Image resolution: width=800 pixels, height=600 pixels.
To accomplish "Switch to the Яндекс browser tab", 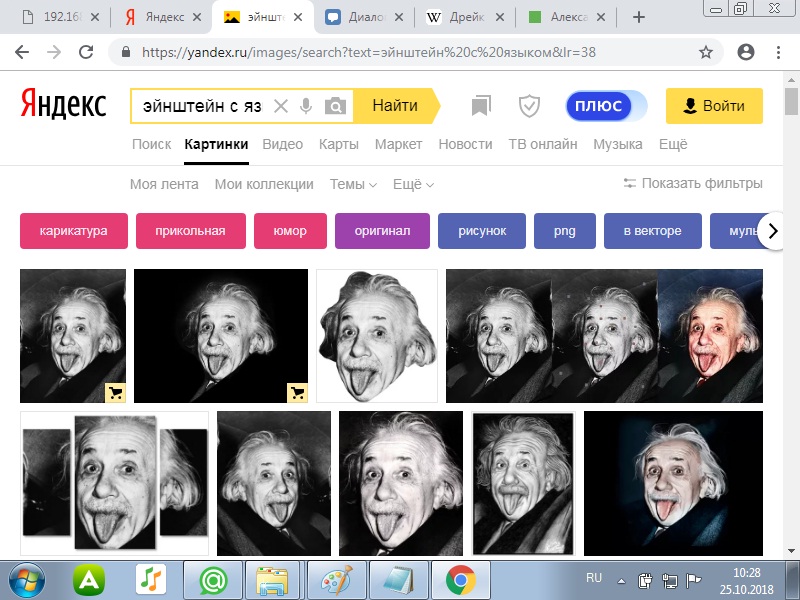I will pyautogui.click(x=162, y=17).
